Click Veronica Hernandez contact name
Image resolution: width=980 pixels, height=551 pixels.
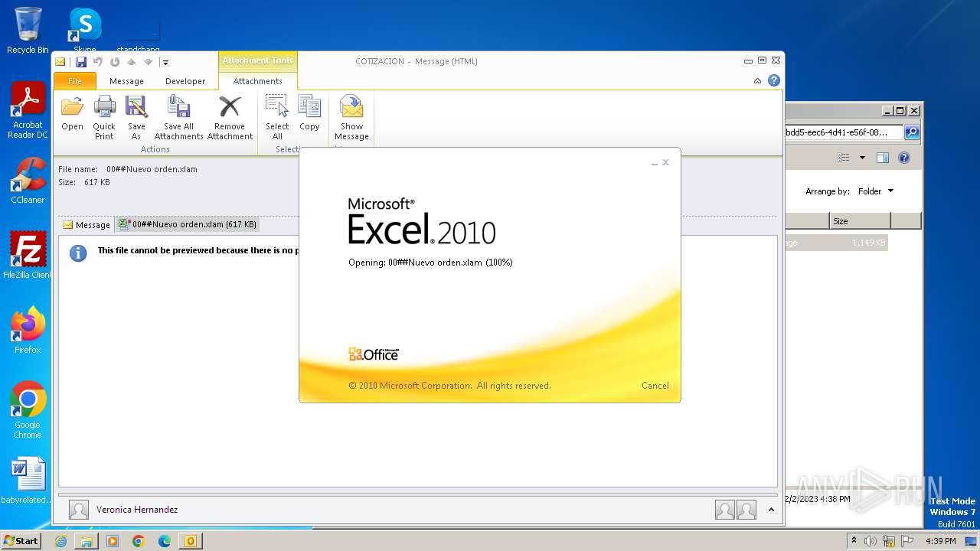[x=137, y=510]
